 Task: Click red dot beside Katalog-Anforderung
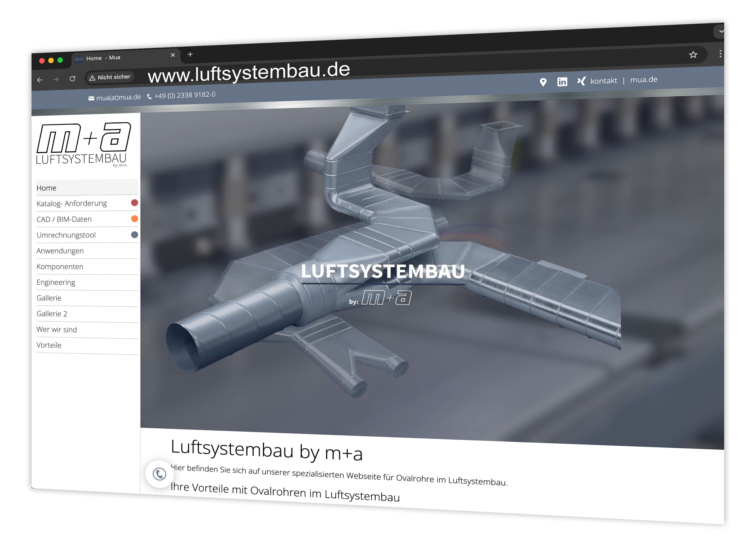134,203
